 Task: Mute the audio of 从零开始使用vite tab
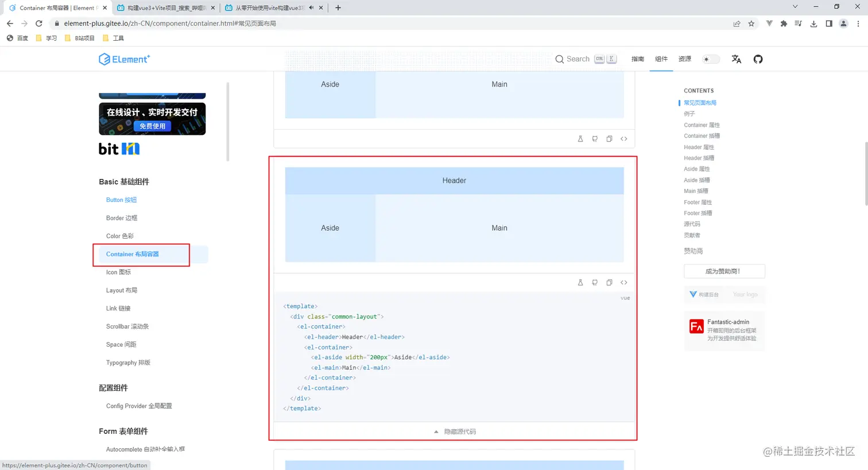pos(311,8)
